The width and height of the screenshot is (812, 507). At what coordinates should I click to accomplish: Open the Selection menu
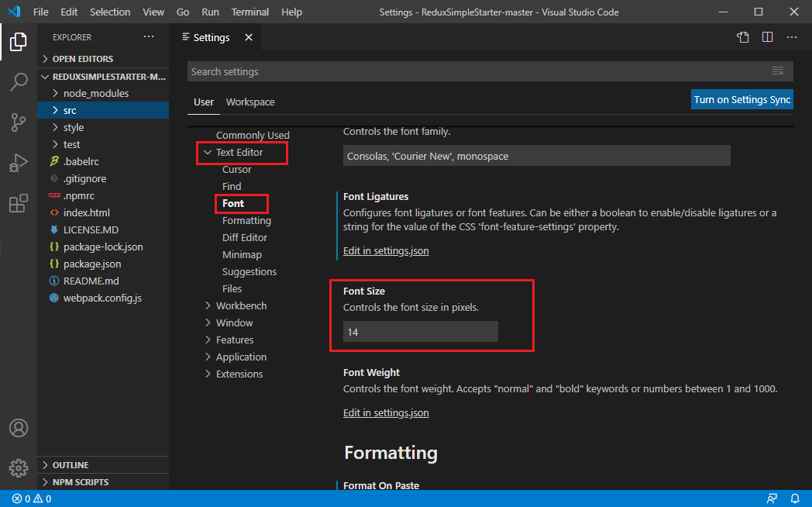pos(110,12)
